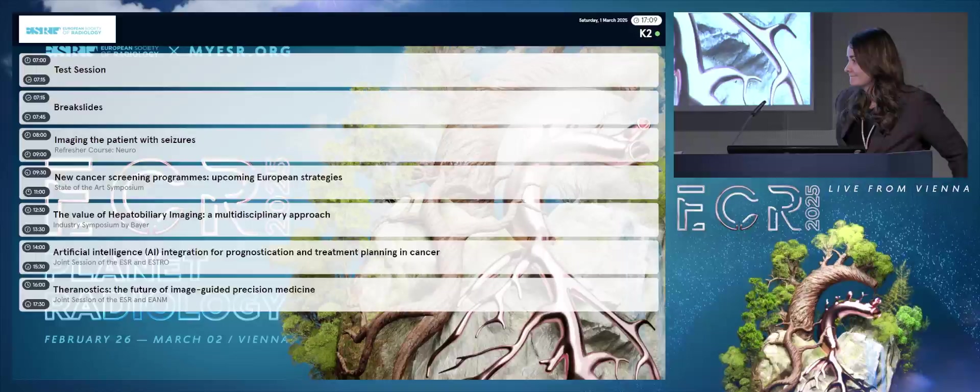Click the 09:30 start time badge
Image resolution: width=980 pixels, height=392 pixels.
tap(36, 173)
